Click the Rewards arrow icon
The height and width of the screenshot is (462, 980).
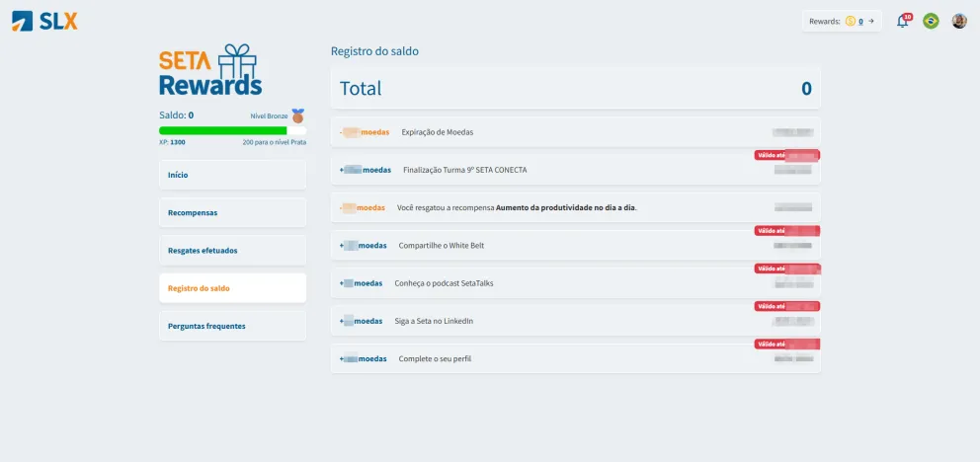click(870, 22)
